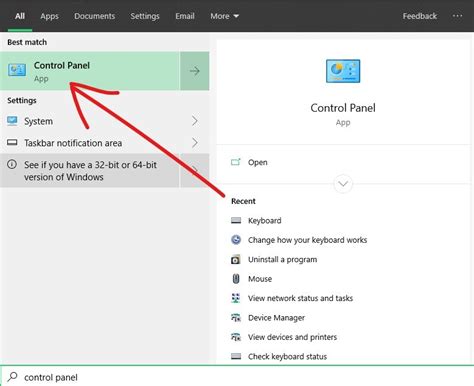The height and width of the screenshot is (386, 474).
Task: Open the Control Panel best match result
Action: pos(90,71)
